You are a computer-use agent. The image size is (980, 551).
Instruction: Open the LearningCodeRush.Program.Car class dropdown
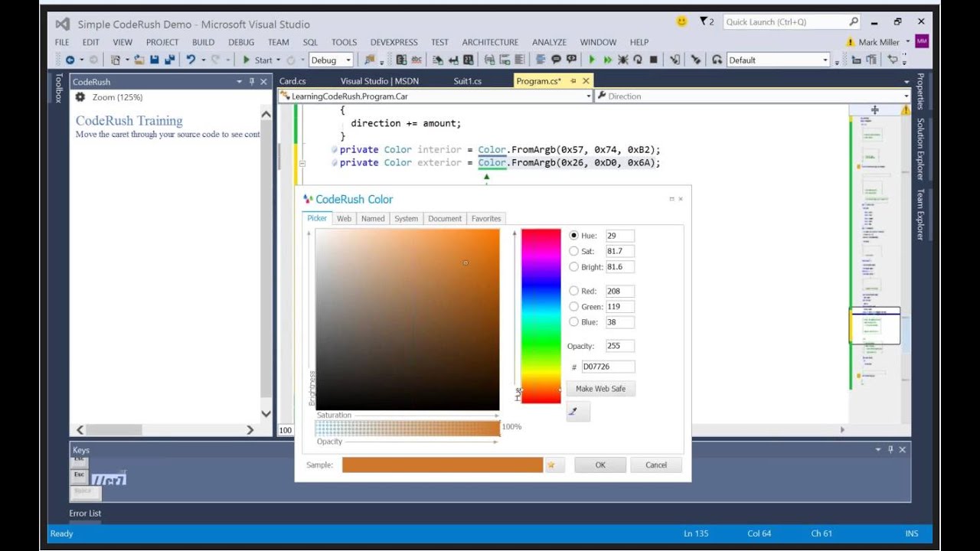coord(589,96)
